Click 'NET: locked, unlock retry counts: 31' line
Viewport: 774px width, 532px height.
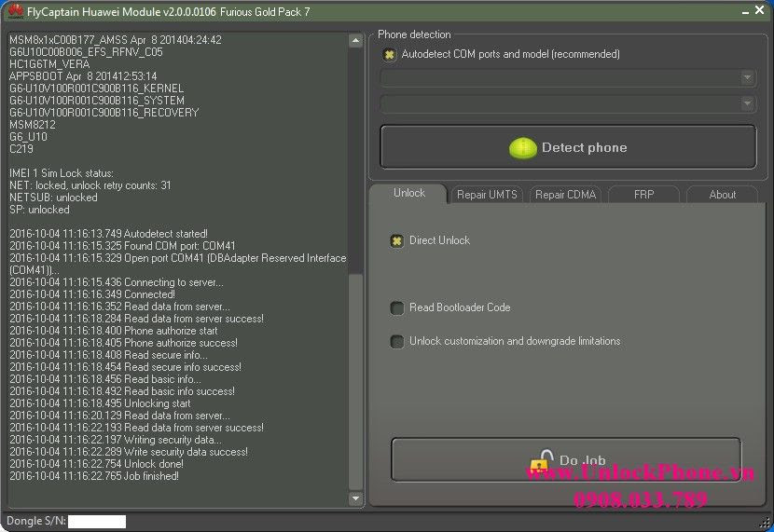point(90,185)
